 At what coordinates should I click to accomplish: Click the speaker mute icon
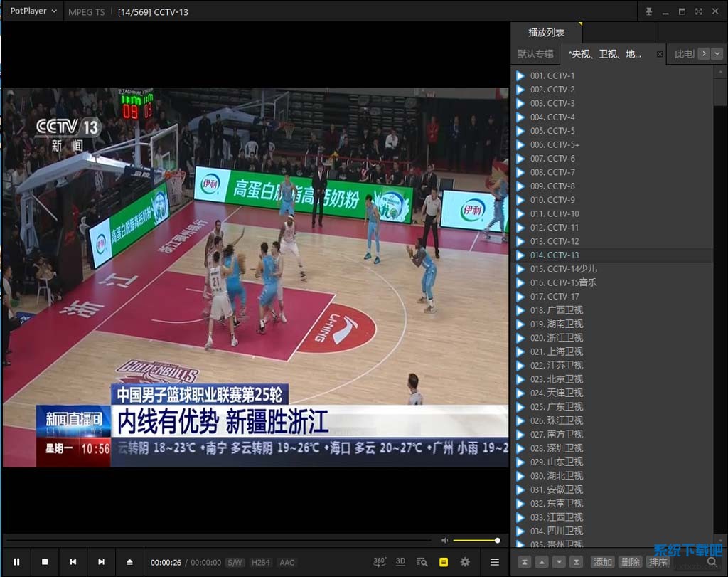(x=445, y=541)
